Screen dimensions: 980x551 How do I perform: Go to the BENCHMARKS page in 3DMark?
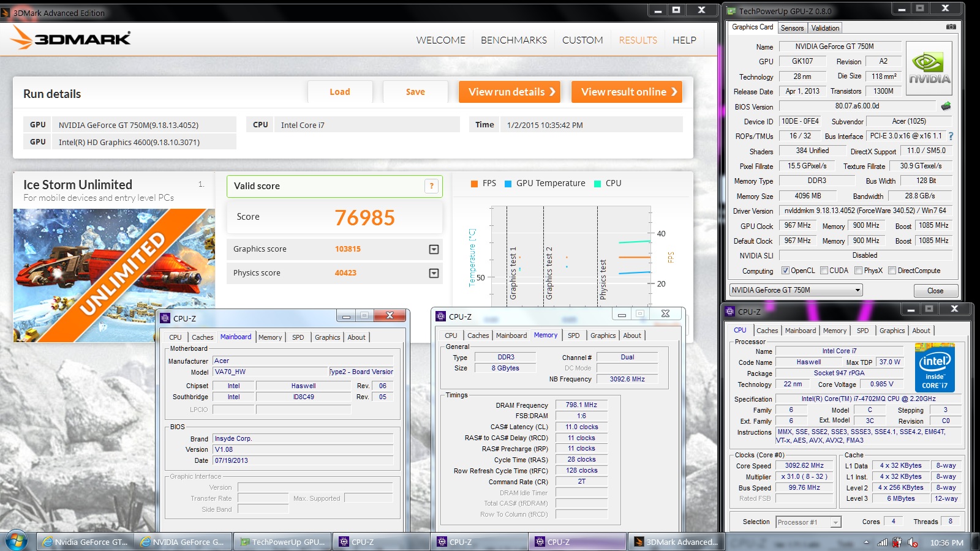pyautogui.click(x=514, y=40)
